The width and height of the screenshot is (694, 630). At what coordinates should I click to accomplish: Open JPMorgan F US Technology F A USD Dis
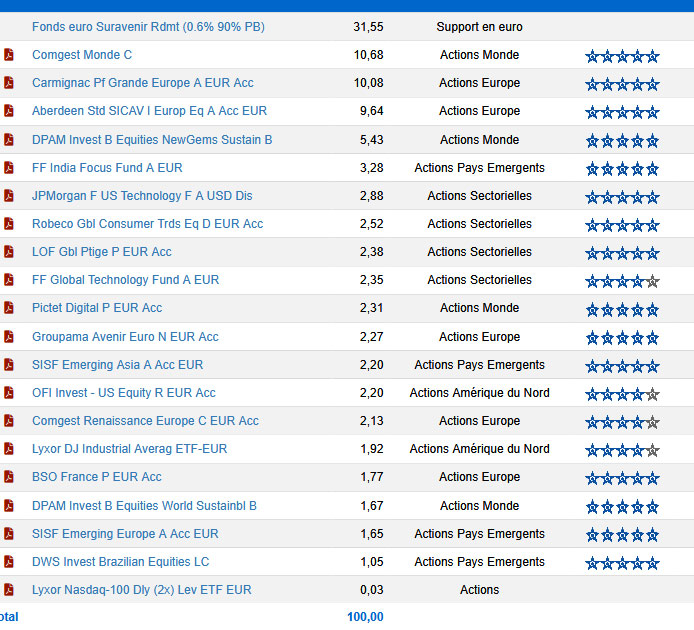click(142, 196)
